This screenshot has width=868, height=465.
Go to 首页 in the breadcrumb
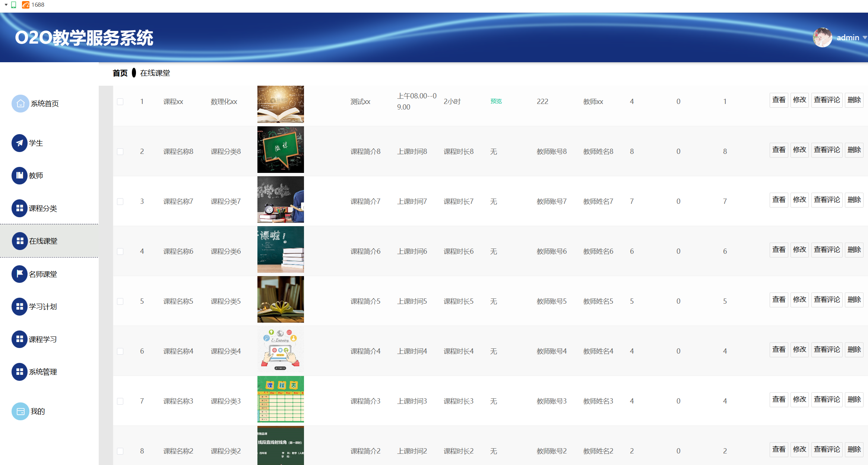click(x=120, y=73)
